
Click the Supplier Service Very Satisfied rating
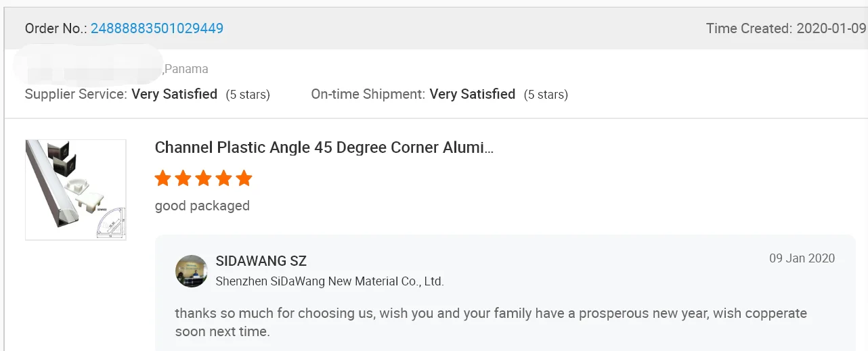(174, 94)
